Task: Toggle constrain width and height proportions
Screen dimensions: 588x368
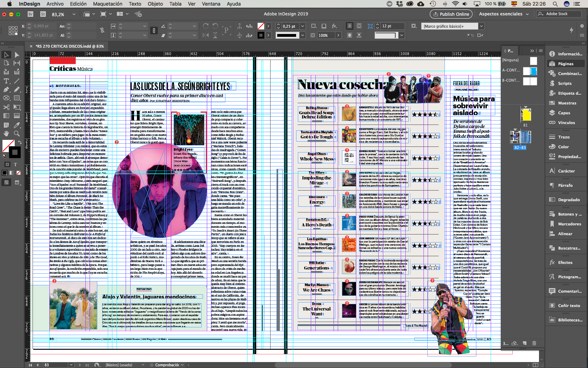Action: click(102, 30)
